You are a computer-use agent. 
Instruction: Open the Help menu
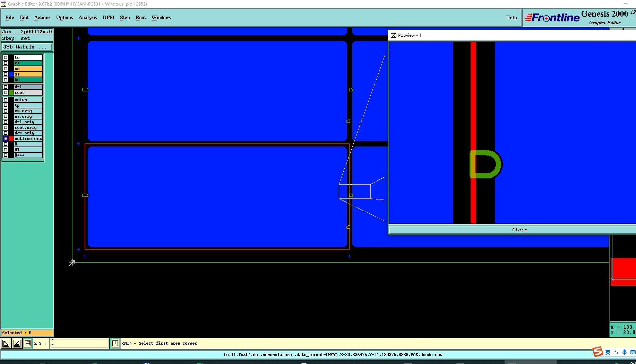[511, 17]
